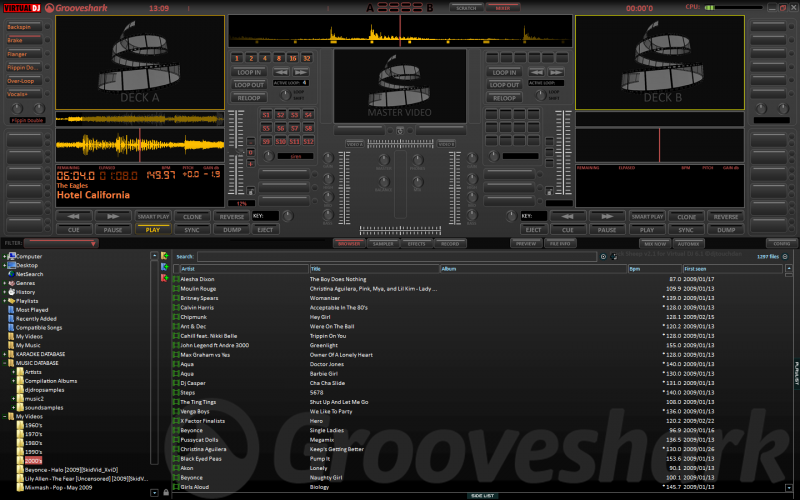Click the Deck A pitch slider
This screenshot has height=500, width=800.
[236, 152]
